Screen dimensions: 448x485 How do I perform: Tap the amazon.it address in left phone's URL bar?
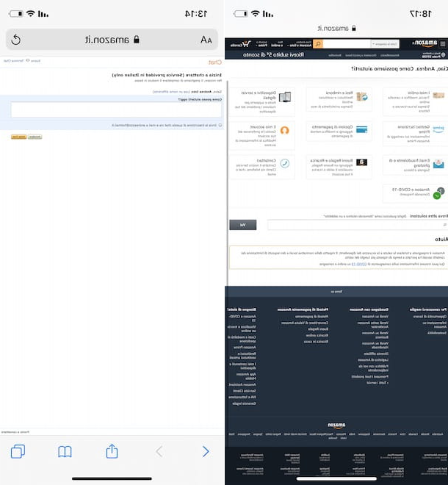pyautogui.click(x=112, y=40)
